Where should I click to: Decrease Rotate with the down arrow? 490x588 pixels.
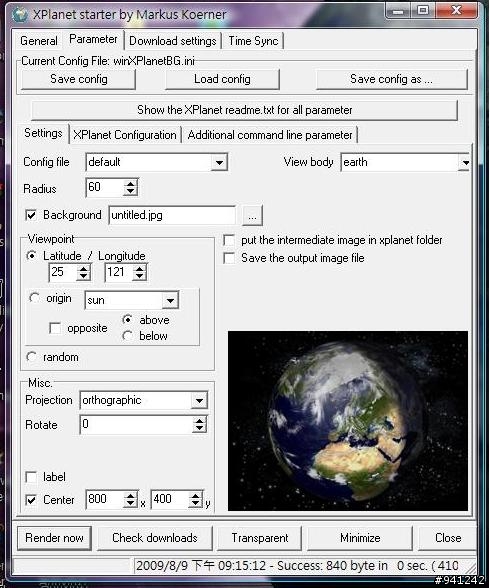click(199, 429)
